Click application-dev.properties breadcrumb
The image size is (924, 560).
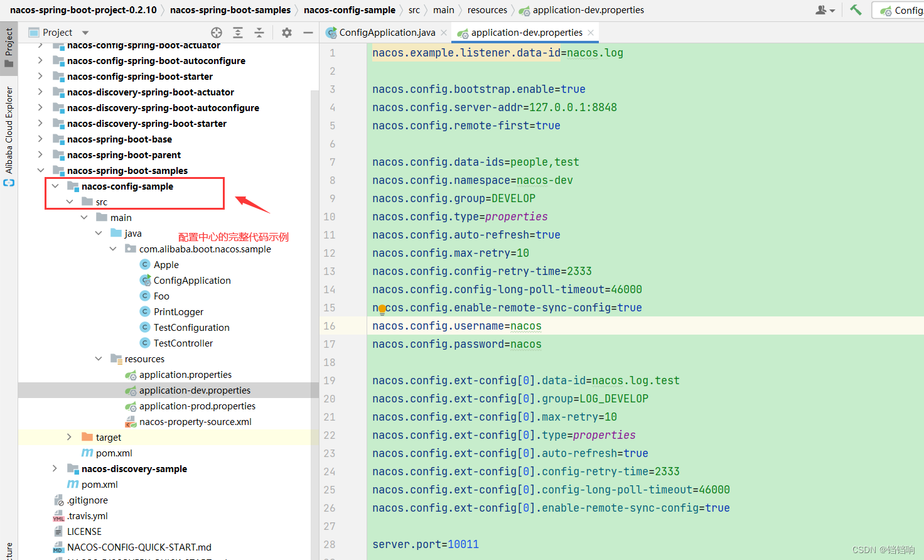pos(581,10)
